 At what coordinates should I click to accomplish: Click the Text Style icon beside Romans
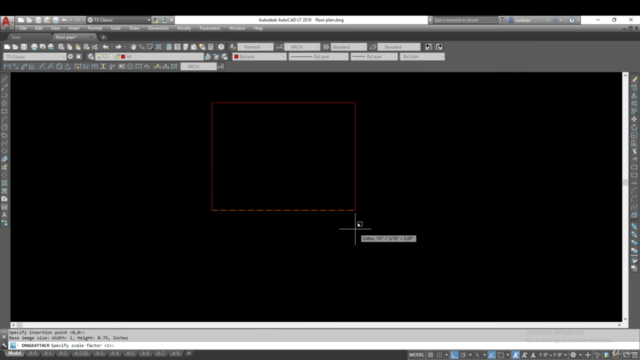pyautogui.click(x=232, y=47)
